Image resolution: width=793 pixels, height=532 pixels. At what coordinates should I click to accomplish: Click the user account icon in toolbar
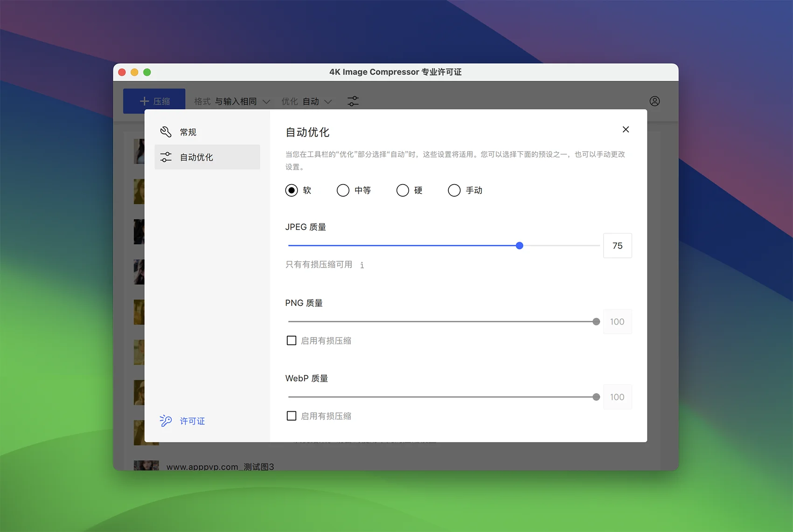[x=654, y=101]
